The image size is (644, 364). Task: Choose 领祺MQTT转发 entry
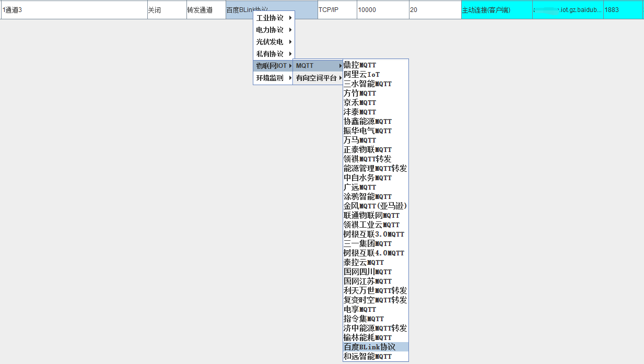pos(376,159)
